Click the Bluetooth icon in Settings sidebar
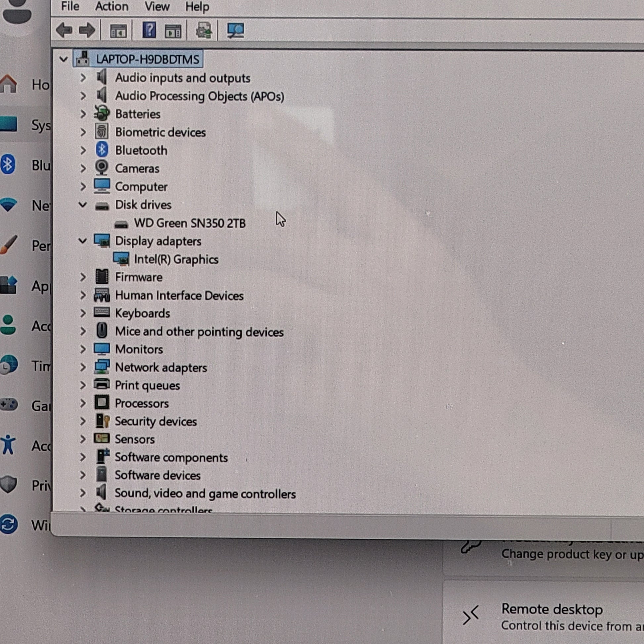 (x=8, y=164)
